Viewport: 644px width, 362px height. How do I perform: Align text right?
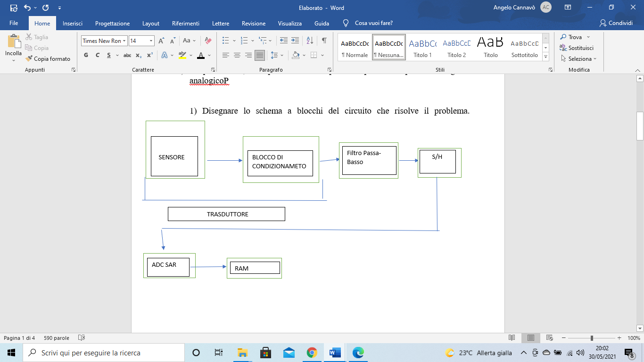click(x=248, y=55)
